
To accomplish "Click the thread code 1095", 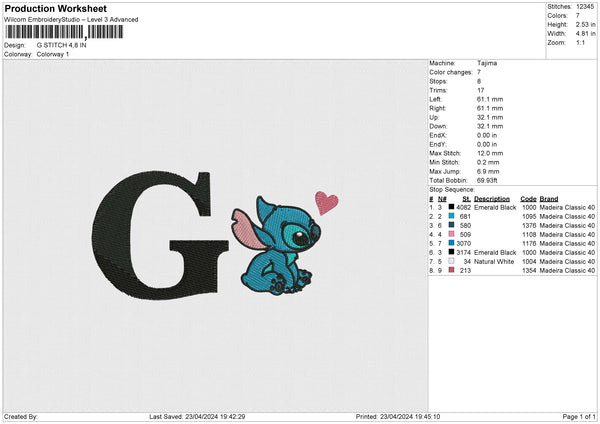I will [x=529, y=217].
